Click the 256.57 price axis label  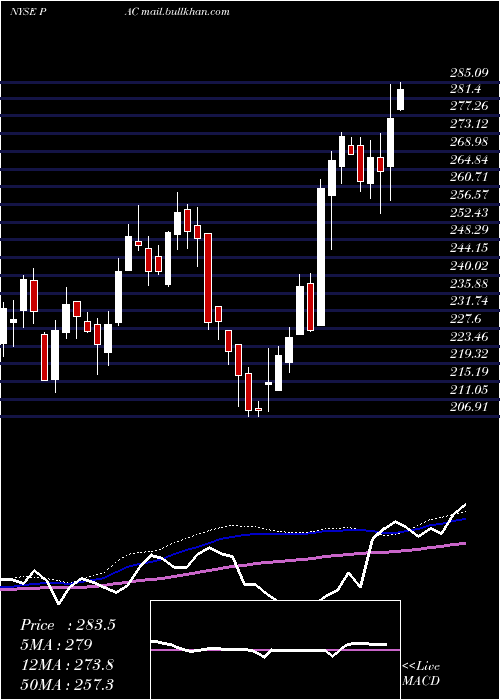468,195
